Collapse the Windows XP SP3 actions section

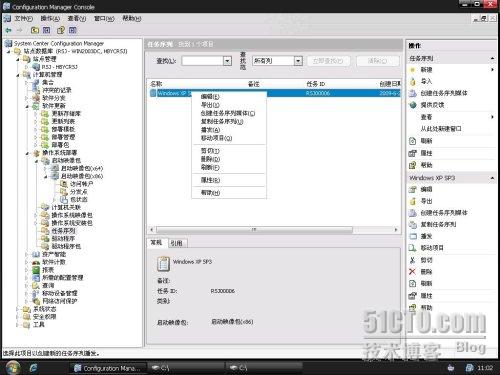(x=493, y=178)
